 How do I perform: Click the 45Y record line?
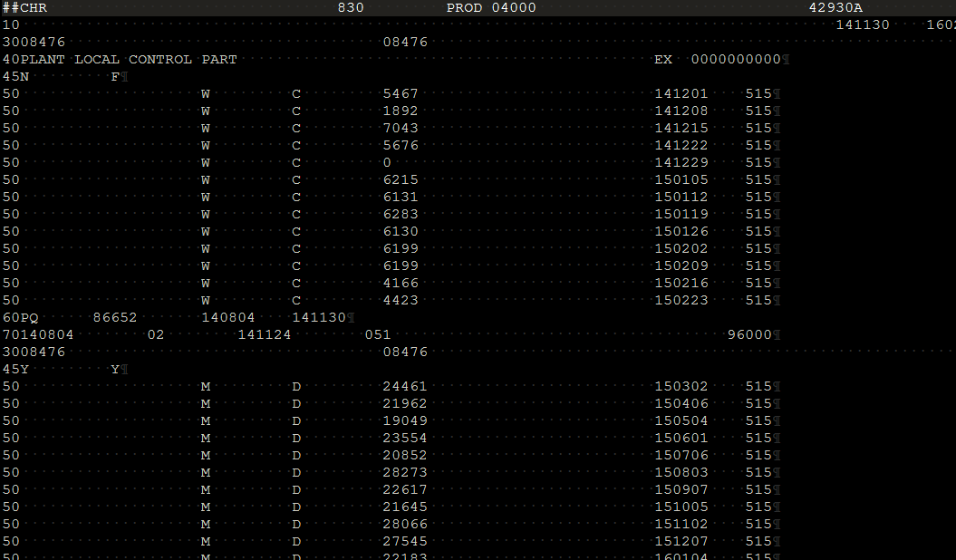tap(15, 370)
